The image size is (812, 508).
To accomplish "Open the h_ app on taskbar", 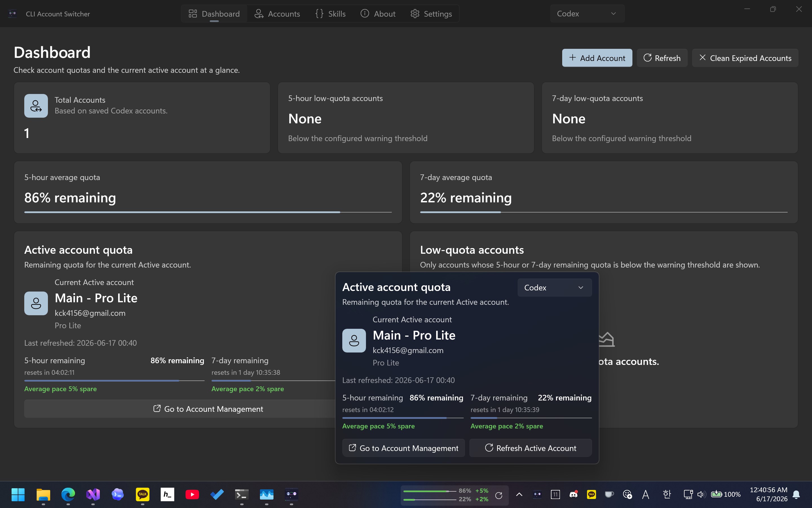I will coord(167,494).
